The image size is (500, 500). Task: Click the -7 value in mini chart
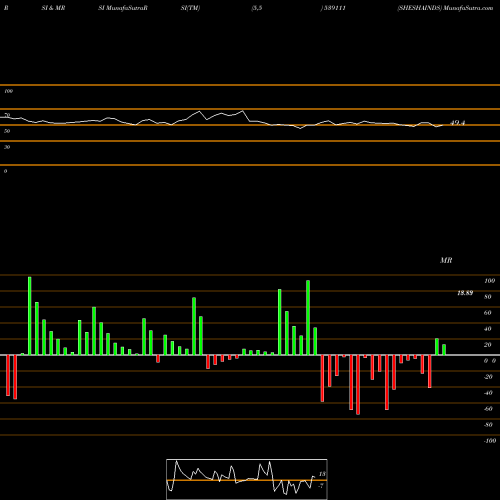pyautogui.click(x=321, y=486)
